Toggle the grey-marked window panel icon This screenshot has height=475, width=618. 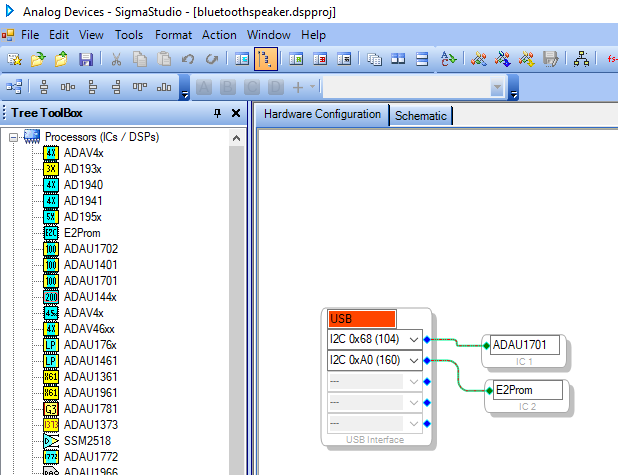(344, 59)
